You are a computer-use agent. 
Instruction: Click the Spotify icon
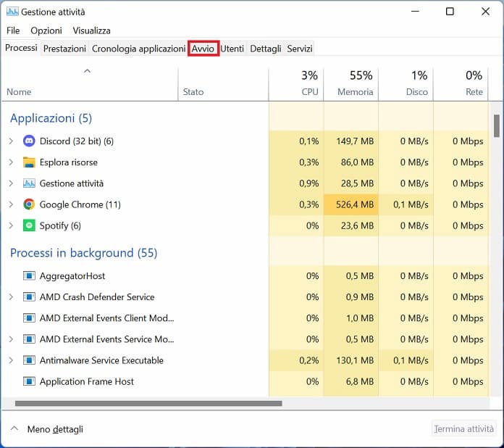29,225
